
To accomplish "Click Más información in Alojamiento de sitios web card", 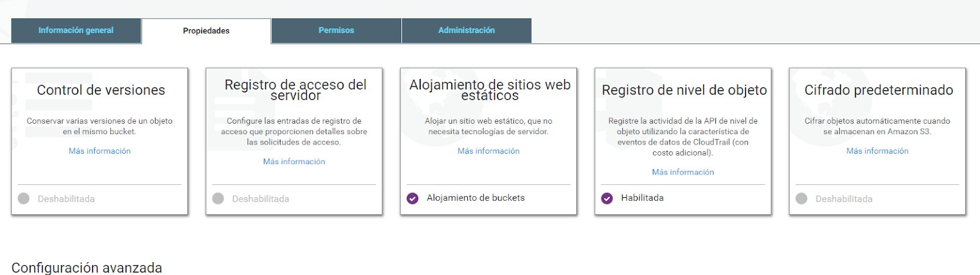I will point(489,151).
